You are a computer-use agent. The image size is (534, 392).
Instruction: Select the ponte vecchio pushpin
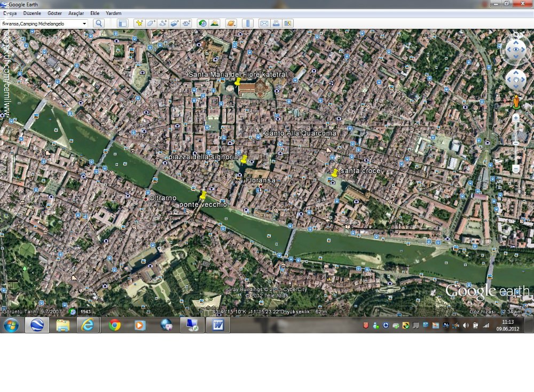click(x=203, y=195)
